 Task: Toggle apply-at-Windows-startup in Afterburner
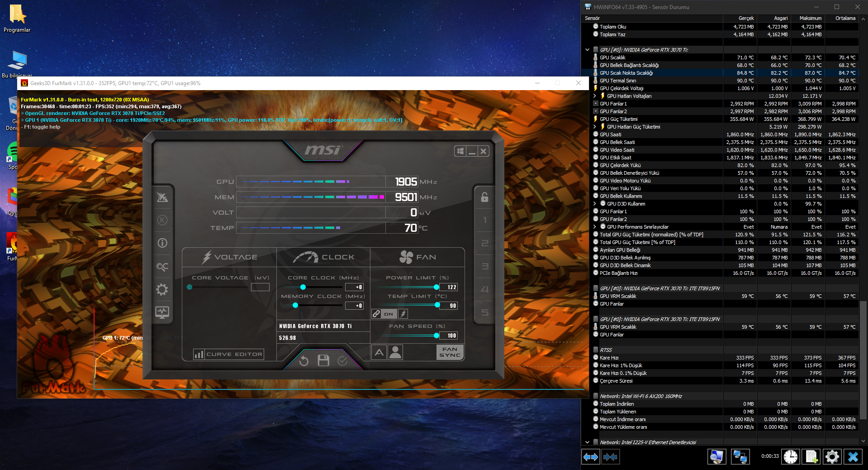(x=460, y=151)
